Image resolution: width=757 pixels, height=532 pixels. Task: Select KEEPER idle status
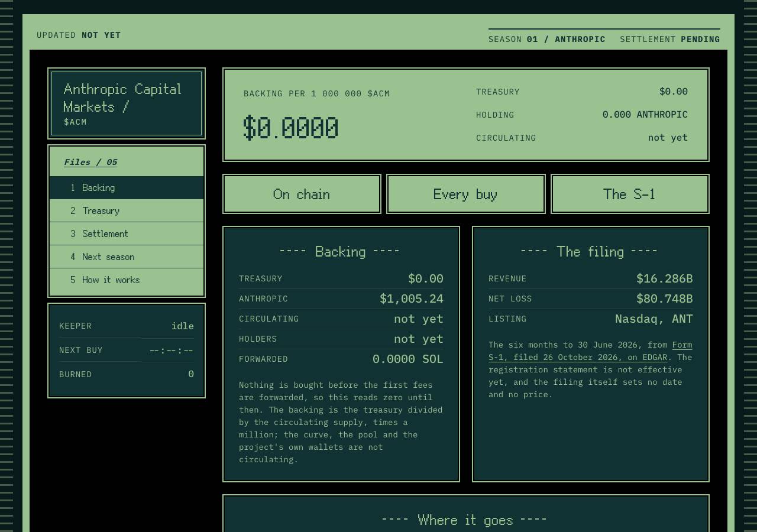coord(183,326)
